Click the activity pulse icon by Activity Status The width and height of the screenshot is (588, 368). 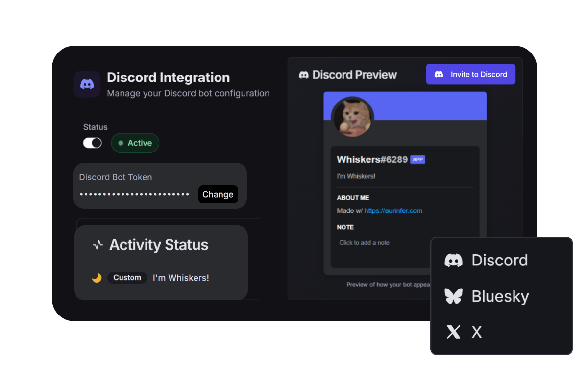tap(98, 245)
